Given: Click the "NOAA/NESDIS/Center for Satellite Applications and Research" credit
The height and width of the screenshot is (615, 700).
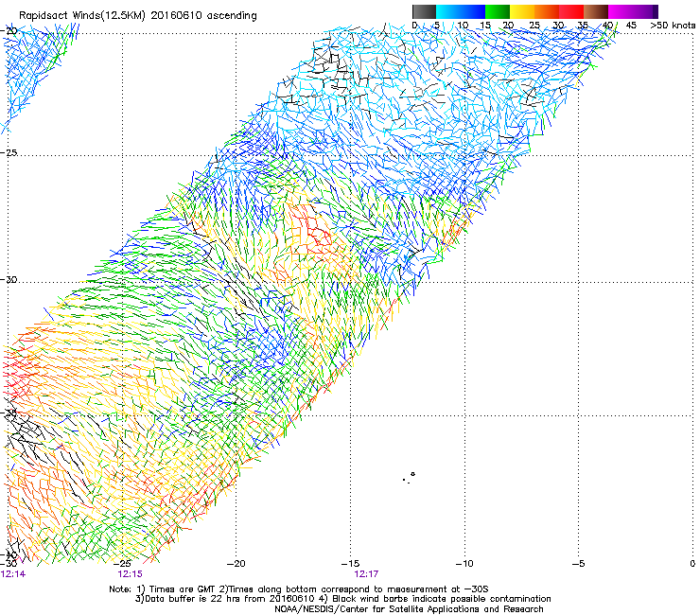Looking at the screenshot, I should tap(409, 609).
